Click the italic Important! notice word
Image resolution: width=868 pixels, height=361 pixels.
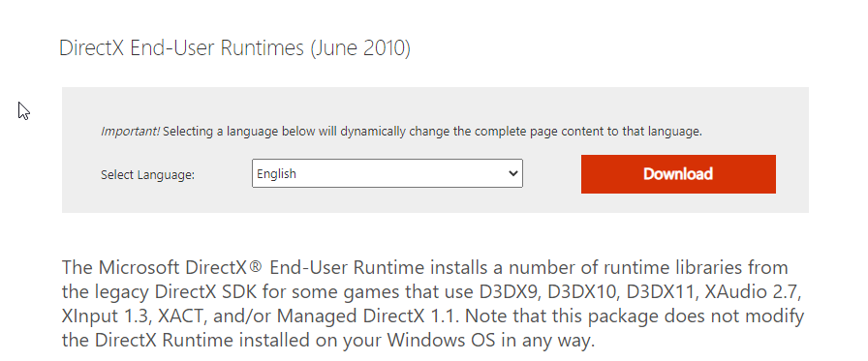(x=130, y=132)
